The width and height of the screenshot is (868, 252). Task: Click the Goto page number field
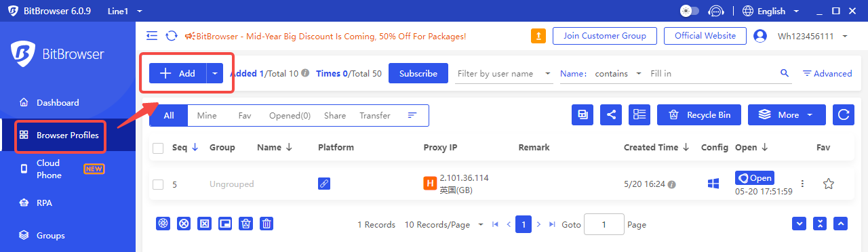pyautogui.click(x=604, y=224)
